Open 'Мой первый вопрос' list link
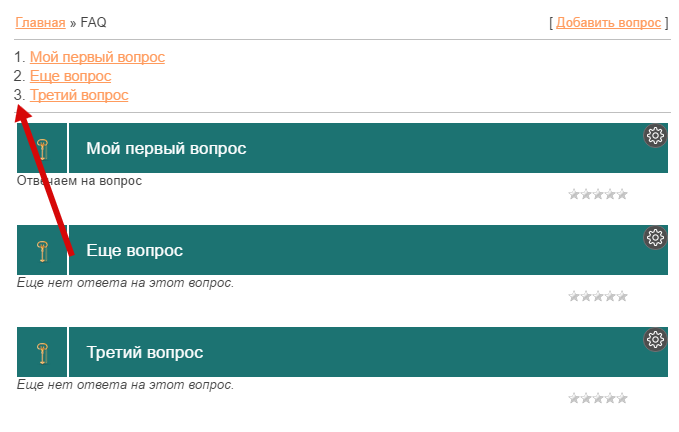 pos(97,57)
